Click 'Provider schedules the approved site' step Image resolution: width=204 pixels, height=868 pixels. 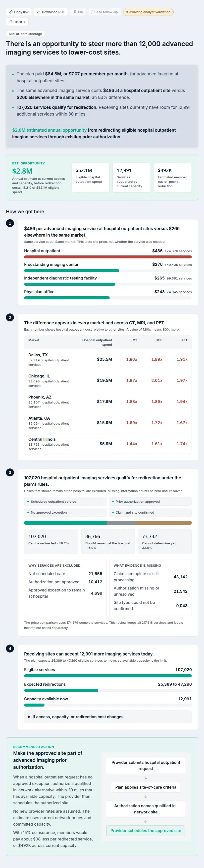[146, 831]
